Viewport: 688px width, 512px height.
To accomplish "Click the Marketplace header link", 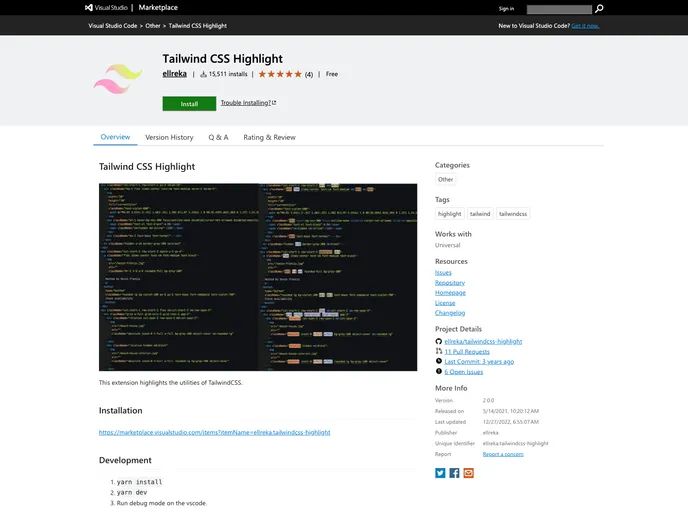I will tap(158, 7).
